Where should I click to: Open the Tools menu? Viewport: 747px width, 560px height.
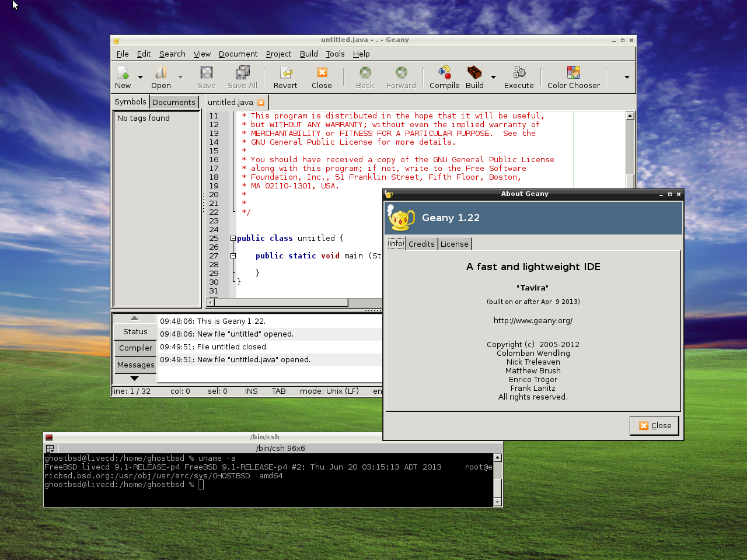pyautogui.click(x=335, y=54)
